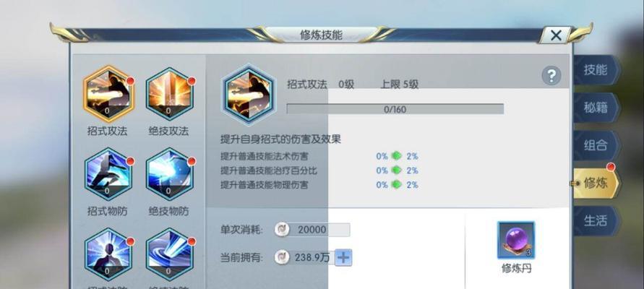The width and height of the screenshot is (644, 289).
Task: Click the 0/160 progress bar
Action: [395, 109]
